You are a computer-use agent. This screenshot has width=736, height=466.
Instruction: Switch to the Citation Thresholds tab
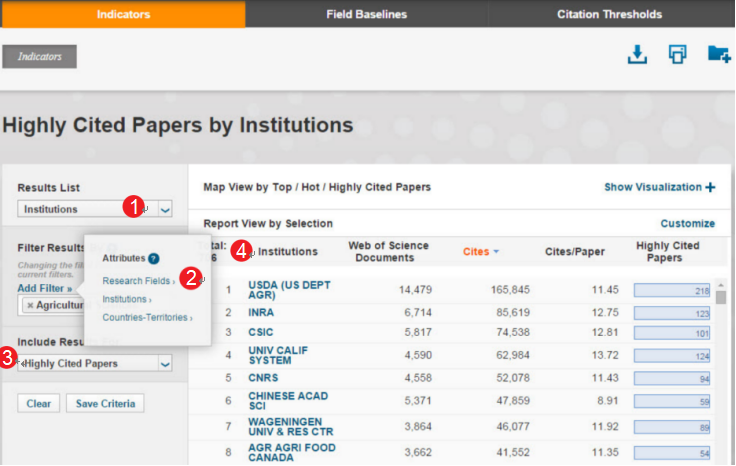click(x=609, y=14)
